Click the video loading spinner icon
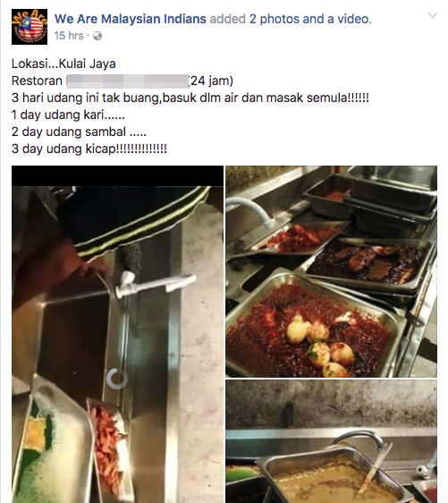The width and height of the screenshot is (448, 503). point(116,379)
